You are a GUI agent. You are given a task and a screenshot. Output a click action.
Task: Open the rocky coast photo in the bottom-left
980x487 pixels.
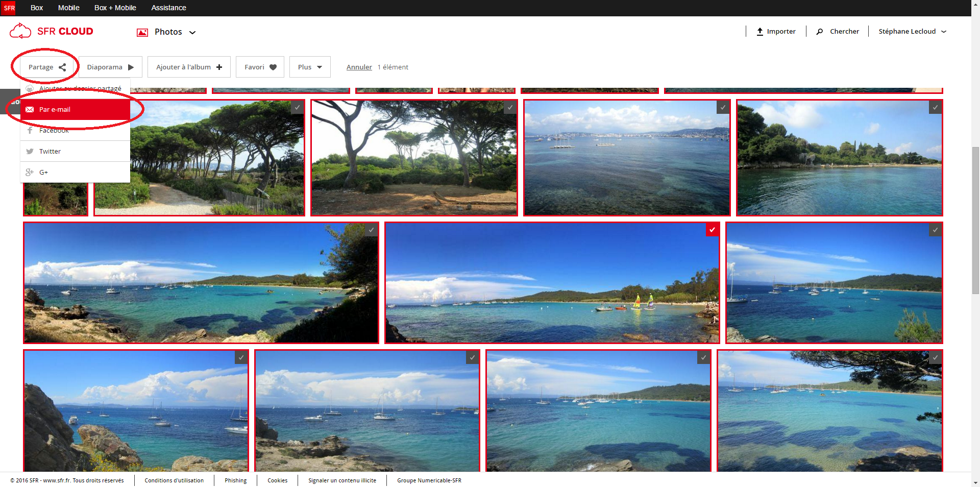[136, 411]
